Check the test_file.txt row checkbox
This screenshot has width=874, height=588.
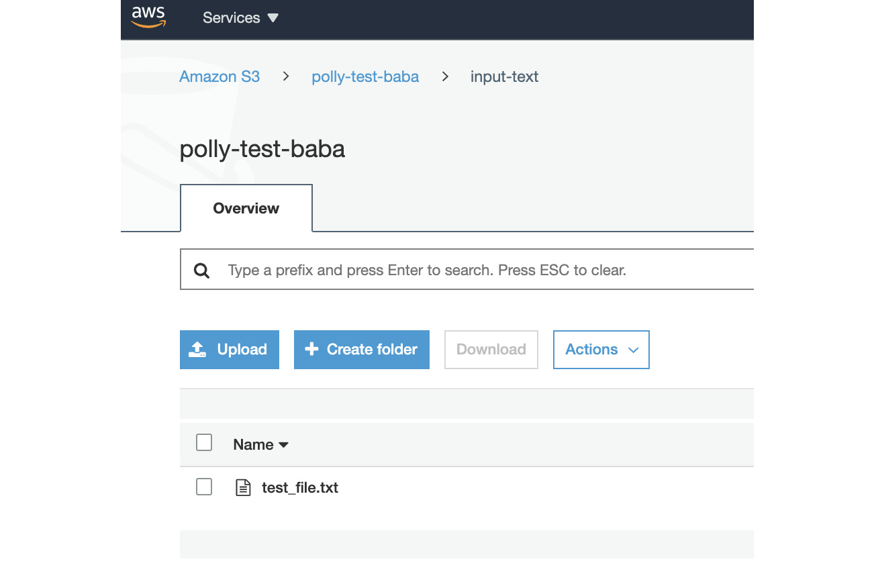click(x=204, y=487)
